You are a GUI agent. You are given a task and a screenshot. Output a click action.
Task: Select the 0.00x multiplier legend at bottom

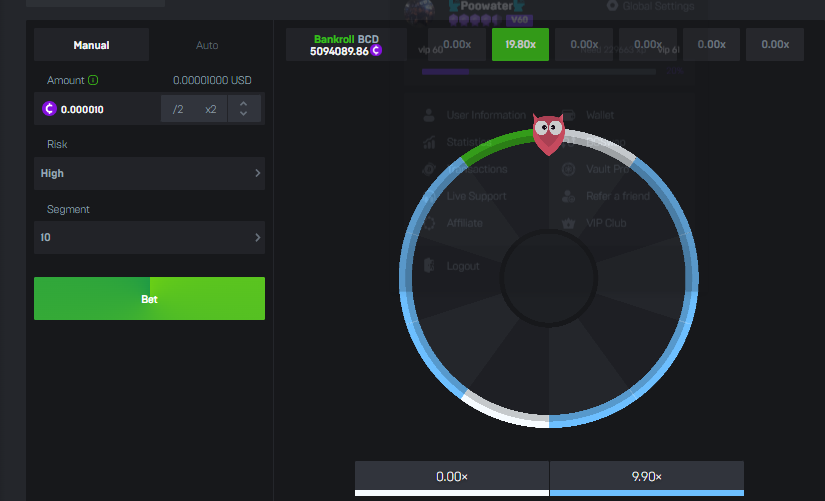[451, 477]
